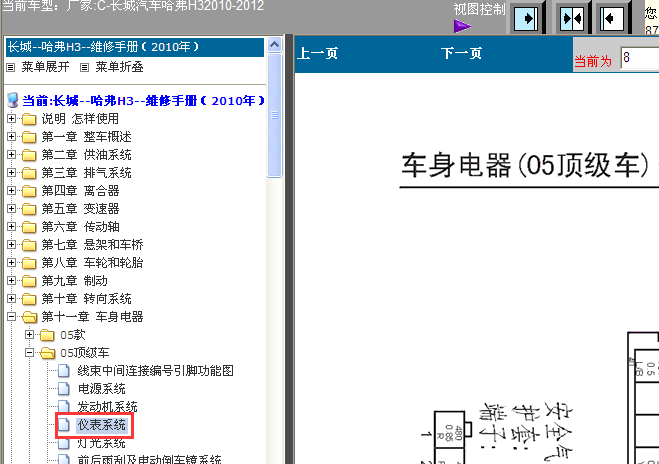The width and height of the screenshot is (659, 464).
Task: Click the 菜单展开 list icon
Action: [x=11, y=67]
